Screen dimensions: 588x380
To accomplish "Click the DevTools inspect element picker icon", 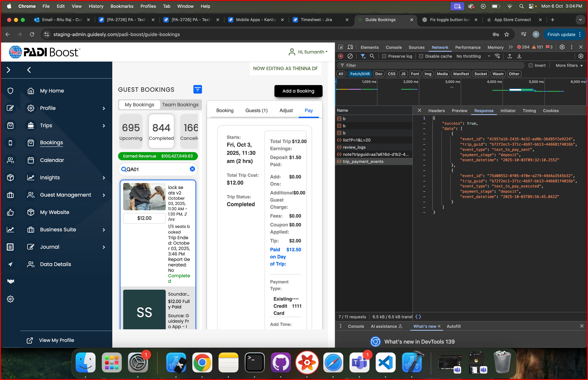I will tap(340, 47).
